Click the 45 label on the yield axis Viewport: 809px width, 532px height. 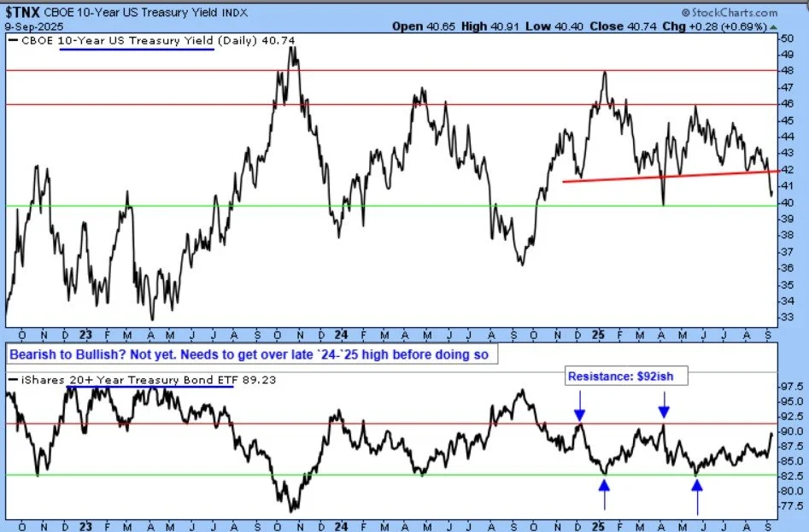(x=787, y=120)
